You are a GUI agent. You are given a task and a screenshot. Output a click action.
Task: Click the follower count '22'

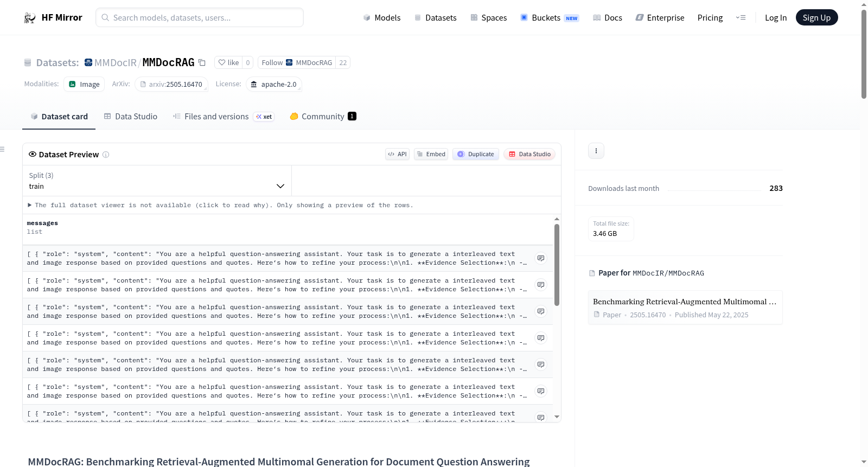tap(343, 62)
